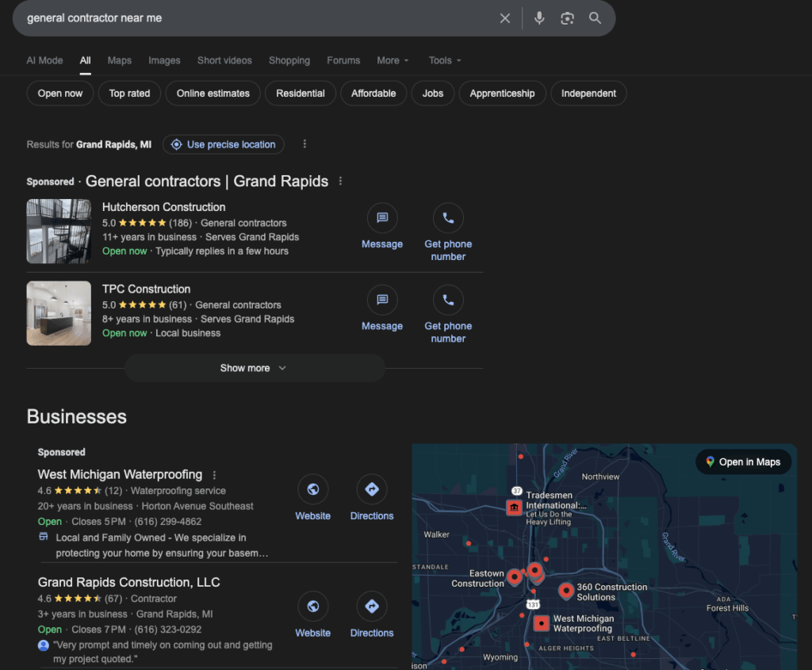812x670 pixels.
Task: Start voice search with microphone icon
Action: 539,18
